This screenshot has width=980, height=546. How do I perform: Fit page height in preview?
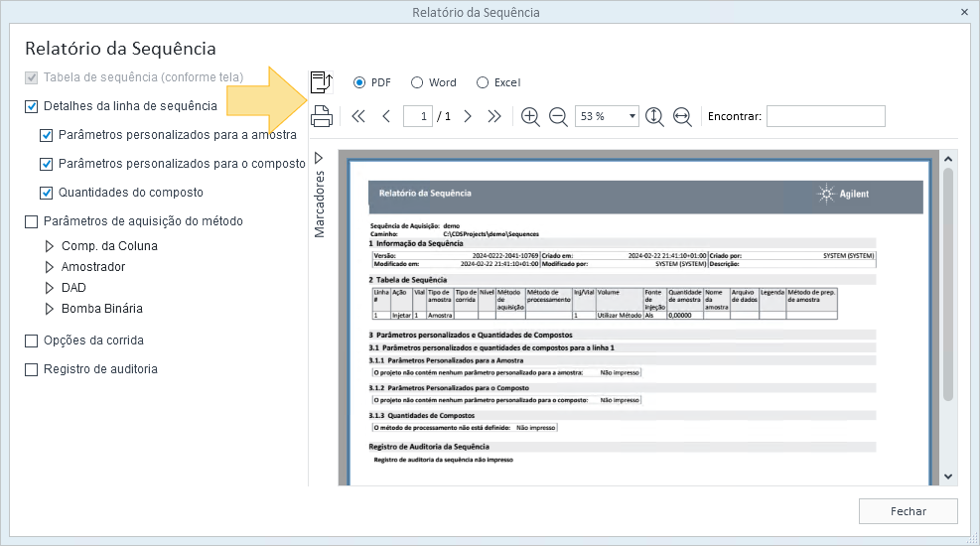(654, 117)
